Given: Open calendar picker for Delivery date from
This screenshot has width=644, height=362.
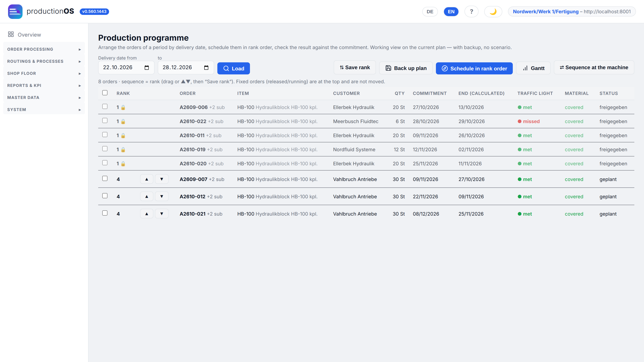Looking at the screenshot, I should tap(147, 68).
